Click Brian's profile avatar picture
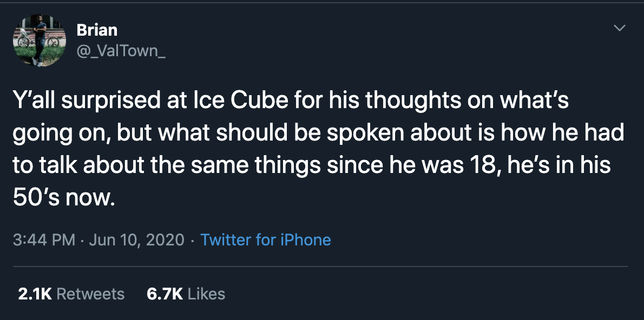The height and width of the screenshot is (320, 644). pyautogui.click(x=40, y=42)
